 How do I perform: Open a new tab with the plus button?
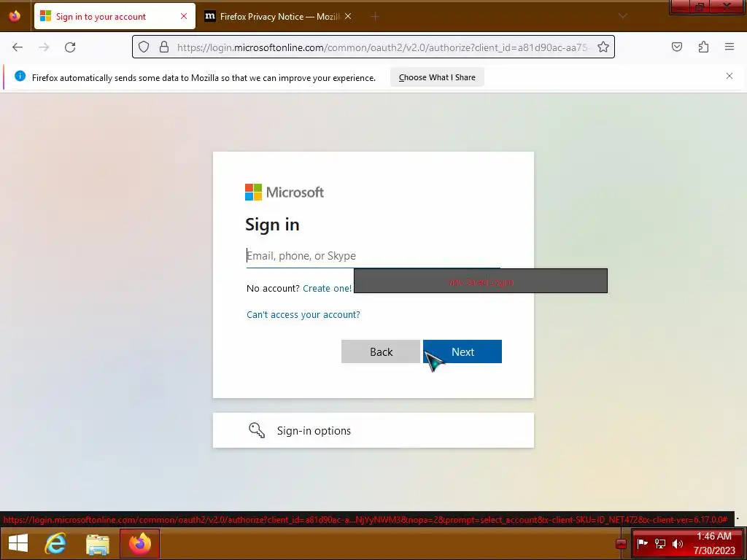tap(375, 17)
